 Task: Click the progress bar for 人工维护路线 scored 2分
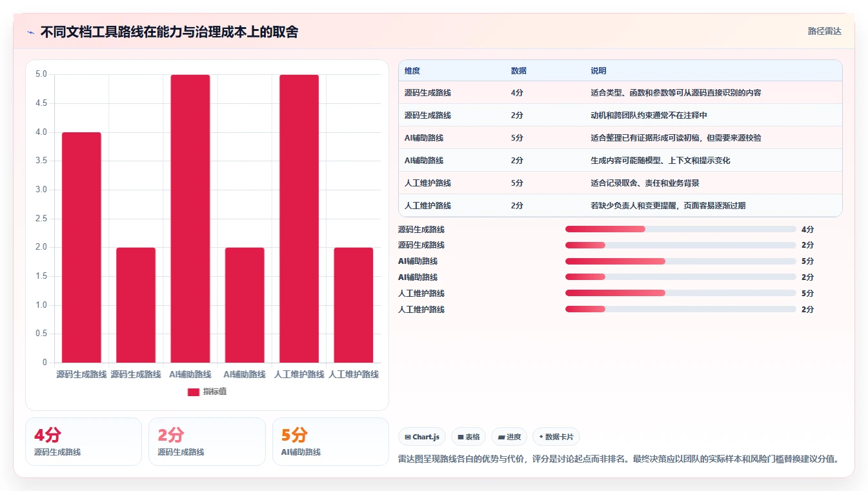point(680,310)
